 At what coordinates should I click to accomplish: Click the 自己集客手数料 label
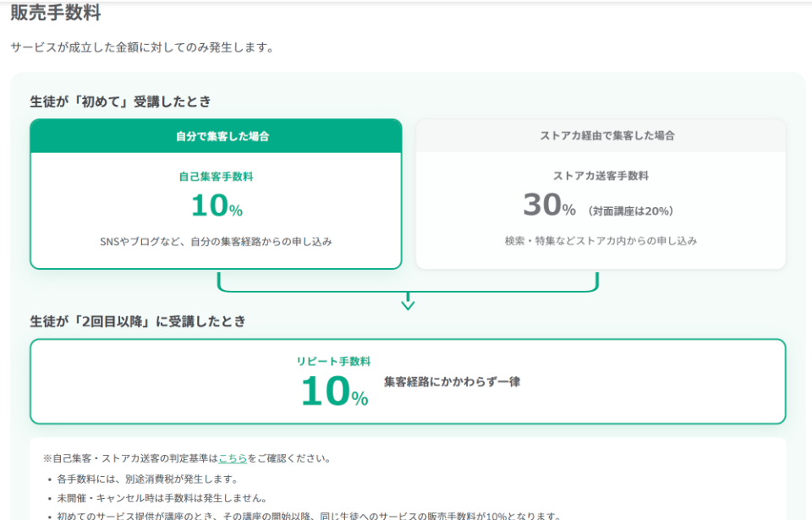[216, 177]
